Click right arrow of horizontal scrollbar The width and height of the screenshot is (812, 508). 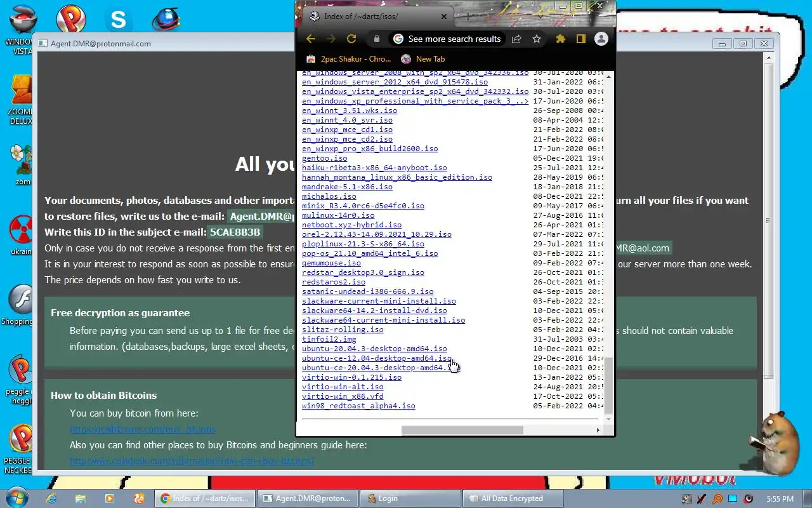(x=598, y=430)
